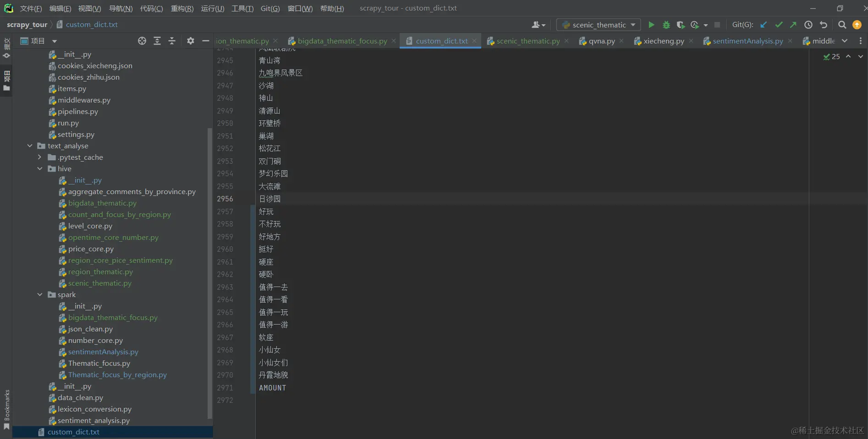
Task: Click scrapy_tour in the breadcrumb bar
Action: coord(27,25)
